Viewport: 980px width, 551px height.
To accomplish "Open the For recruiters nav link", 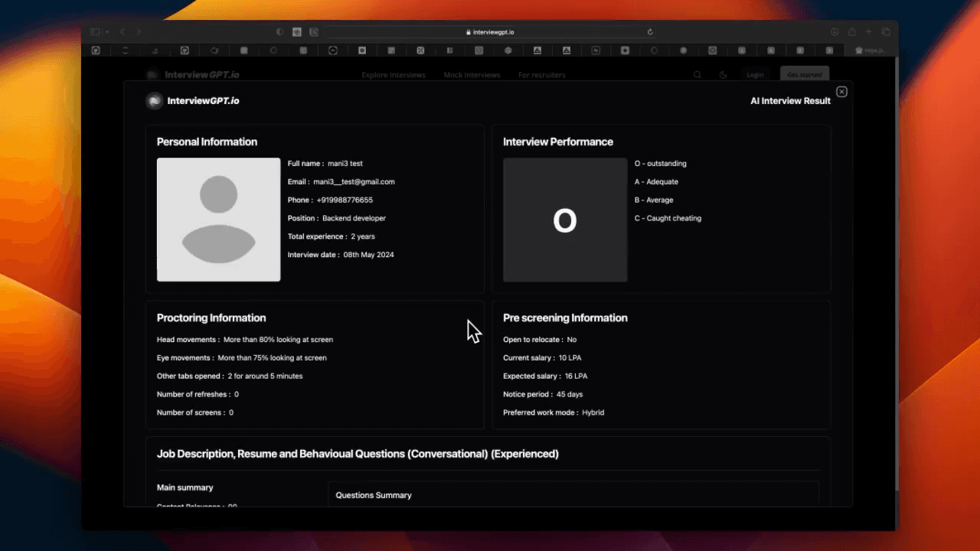I will pos(541,75).
